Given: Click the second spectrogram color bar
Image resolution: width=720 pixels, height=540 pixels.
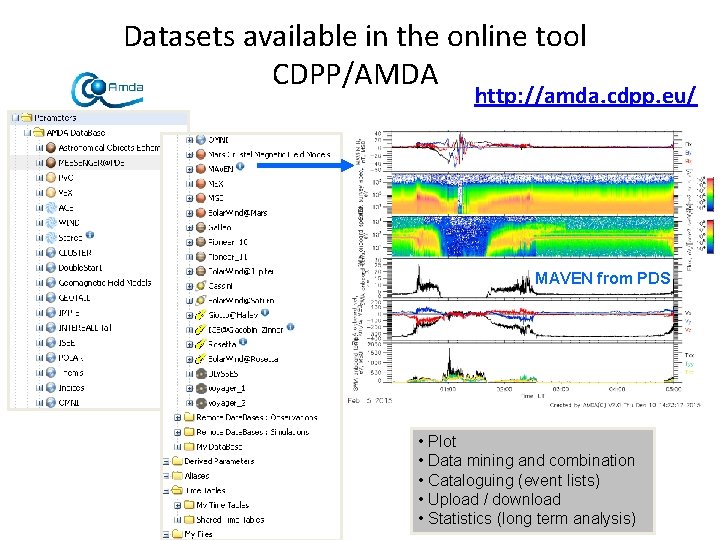Looking at the screenshot, I should [x=710, y=237].
